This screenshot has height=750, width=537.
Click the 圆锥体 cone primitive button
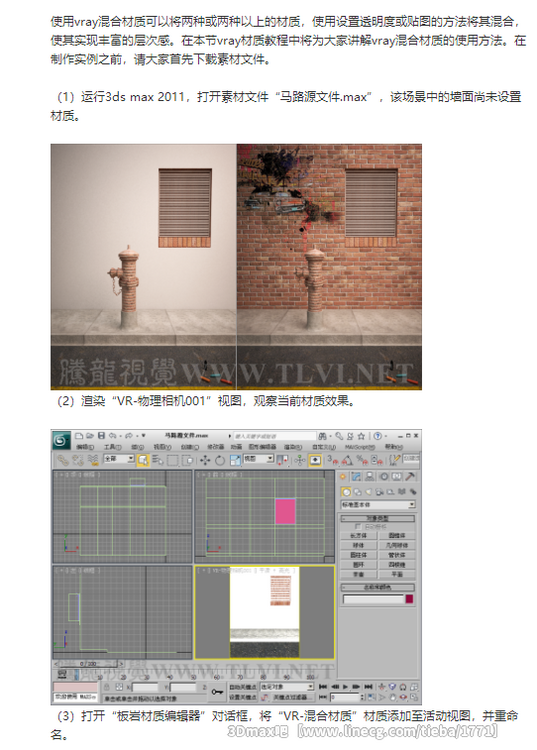tap(397, 536)
